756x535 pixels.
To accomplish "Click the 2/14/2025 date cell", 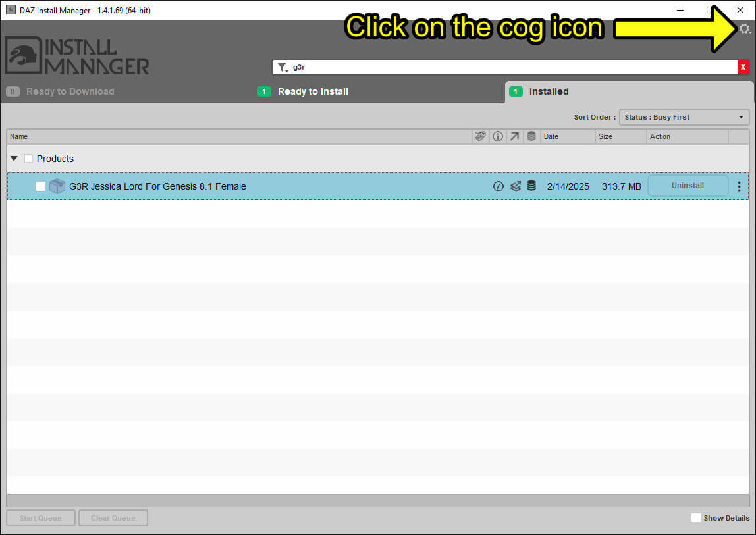I will 568,186.
